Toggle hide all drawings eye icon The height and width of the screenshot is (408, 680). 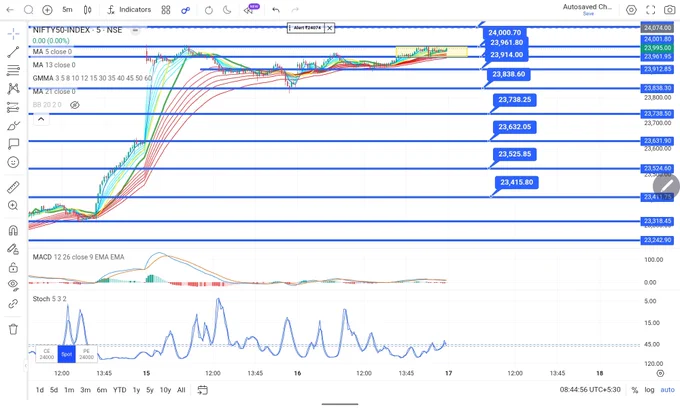[13, 285]
